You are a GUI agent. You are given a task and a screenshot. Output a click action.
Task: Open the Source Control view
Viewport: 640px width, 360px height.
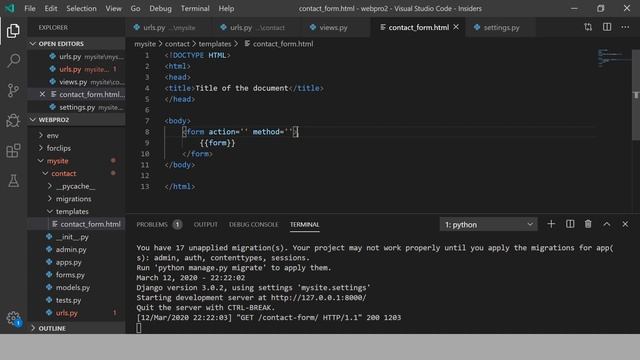click(x=13, y=90)
